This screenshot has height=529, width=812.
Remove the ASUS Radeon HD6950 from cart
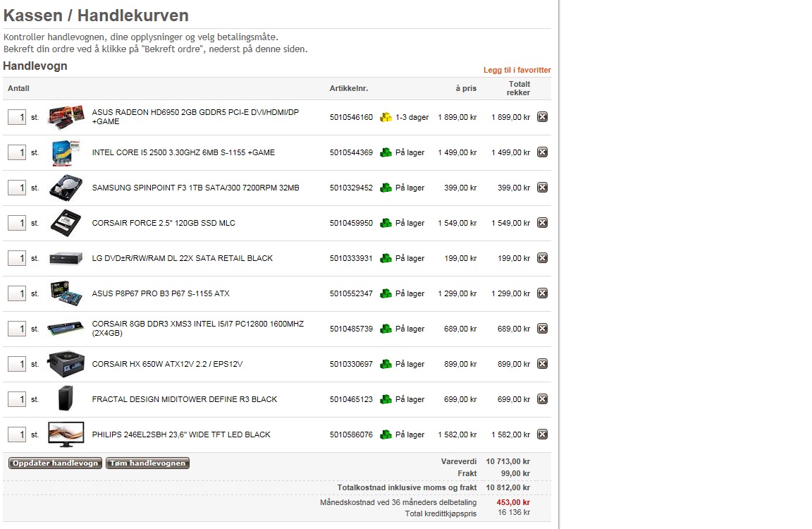542,117
